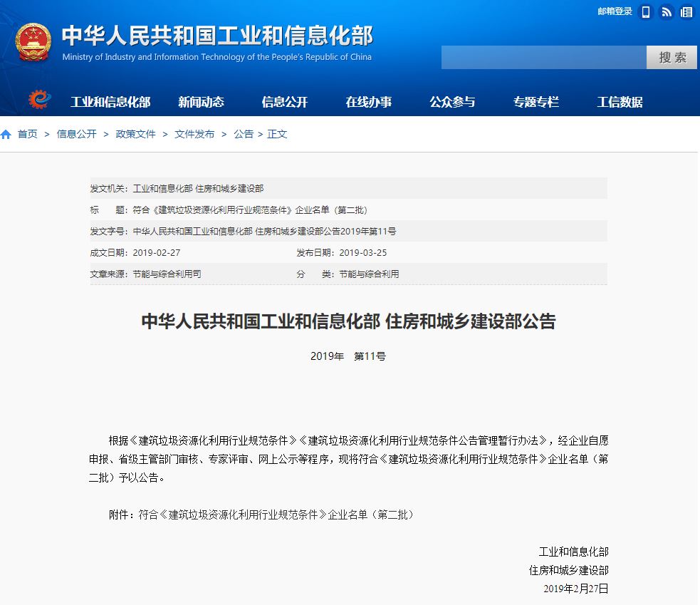This screenshot has height=605, width=700.
Task: Click the main announcement heading
Action: [349, 321]
